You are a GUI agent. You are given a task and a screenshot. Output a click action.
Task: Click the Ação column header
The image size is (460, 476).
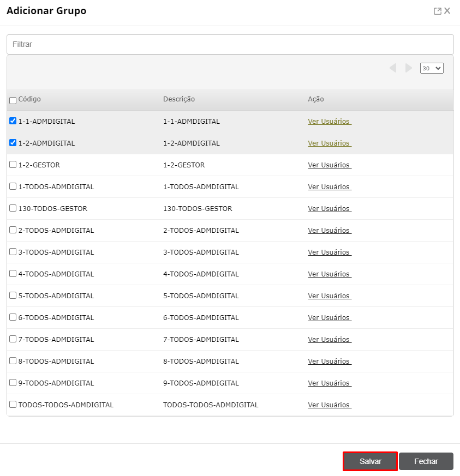316,99
